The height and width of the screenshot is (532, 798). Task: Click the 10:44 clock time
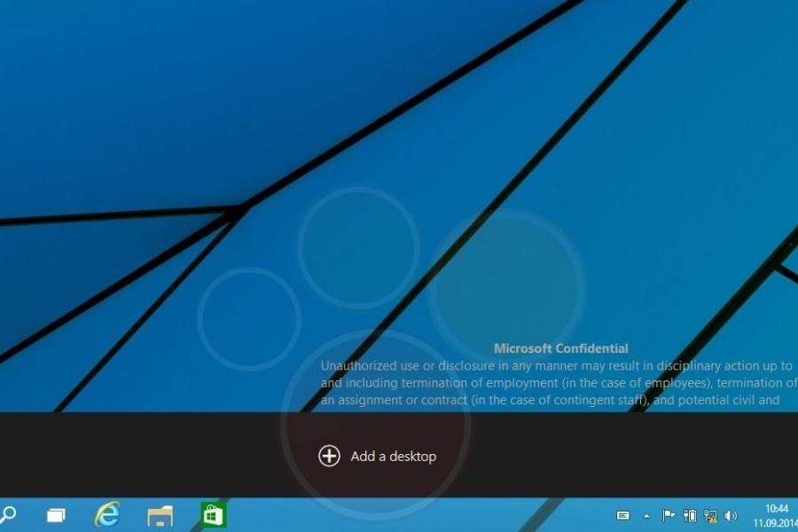[776, 509]
